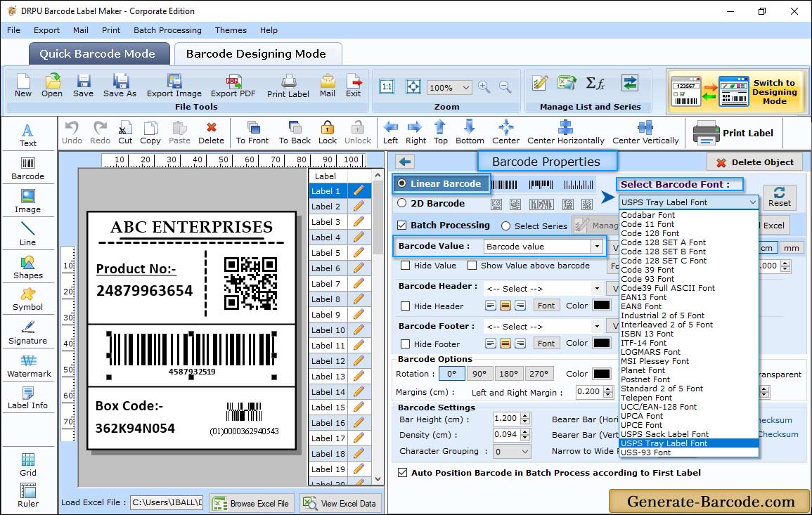Increase Left and Right Margin value
812x515 pixels.
pyautogui.click(x=609, y=389)
